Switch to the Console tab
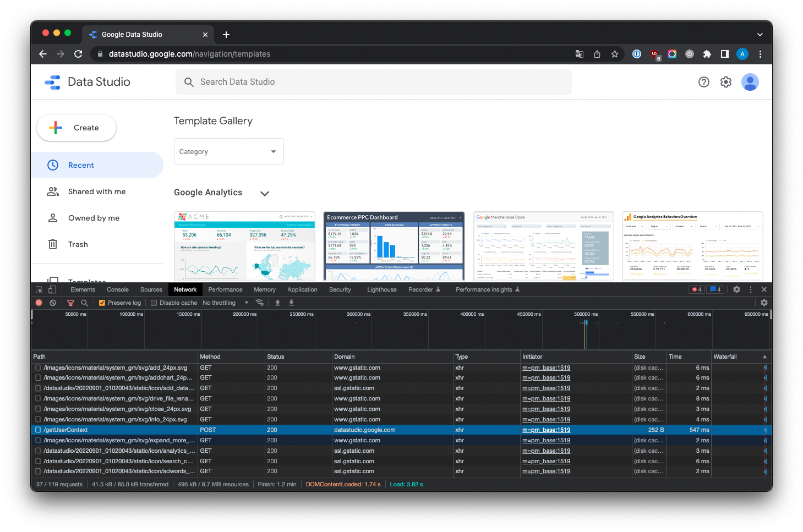 click(x=117, y=289)
